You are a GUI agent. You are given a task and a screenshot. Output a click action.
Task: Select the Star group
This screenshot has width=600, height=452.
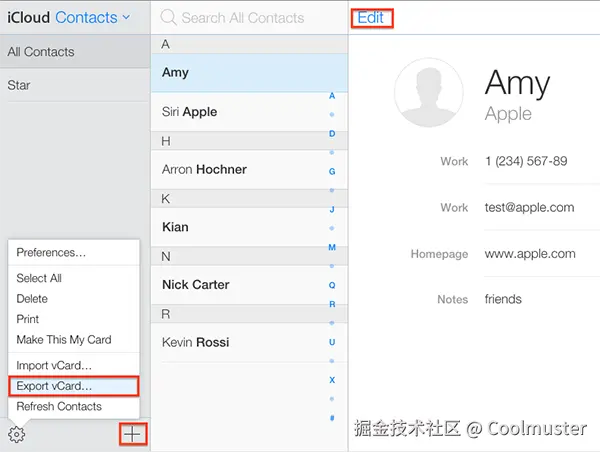pos(75,85)
